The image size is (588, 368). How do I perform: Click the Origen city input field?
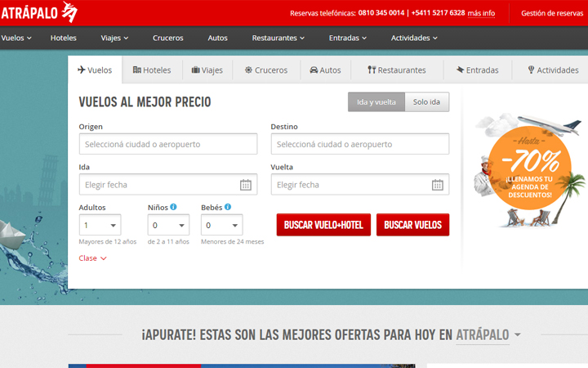click(168, 144)
